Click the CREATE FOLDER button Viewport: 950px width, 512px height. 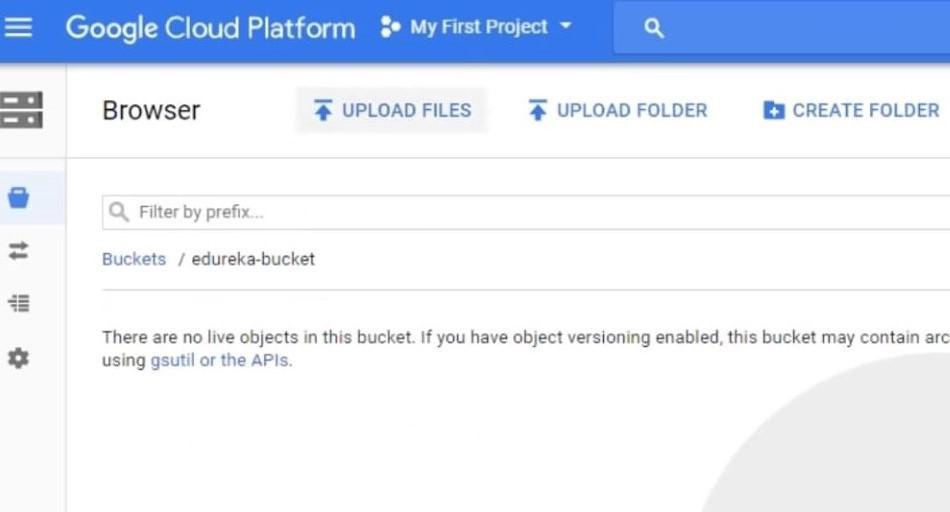click(851, 110)
